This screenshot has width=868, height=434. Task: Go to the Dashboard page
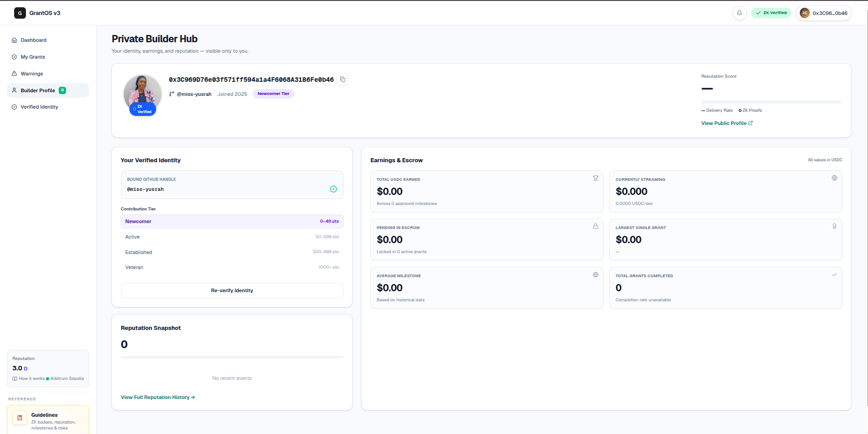coord(48,40)
